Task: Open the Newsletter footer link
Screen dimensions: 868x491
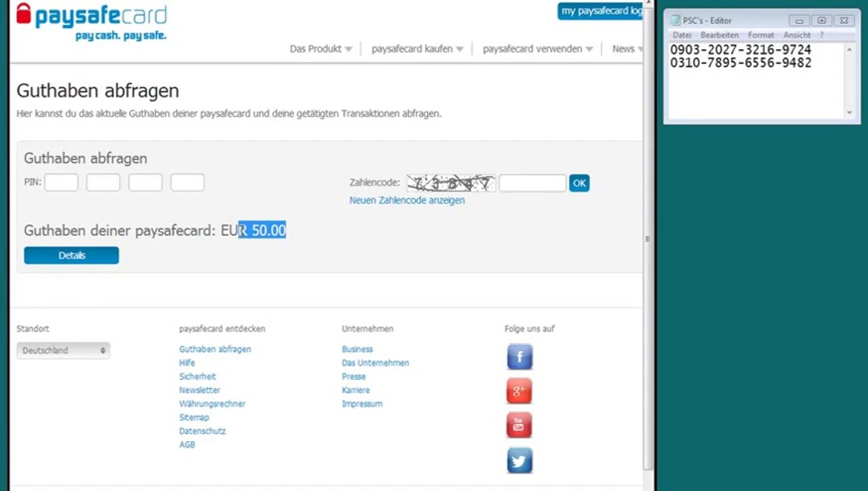Action: tap(199, 390)
